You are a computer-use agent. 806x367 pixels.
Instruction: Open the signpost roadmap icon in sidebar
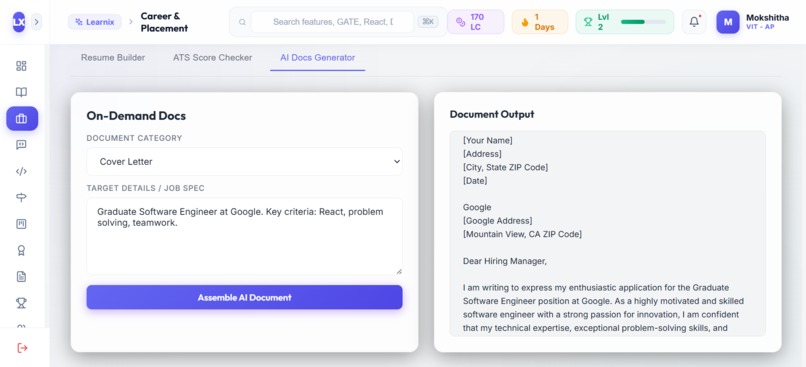pyautogui.click(x=21, y=198)
